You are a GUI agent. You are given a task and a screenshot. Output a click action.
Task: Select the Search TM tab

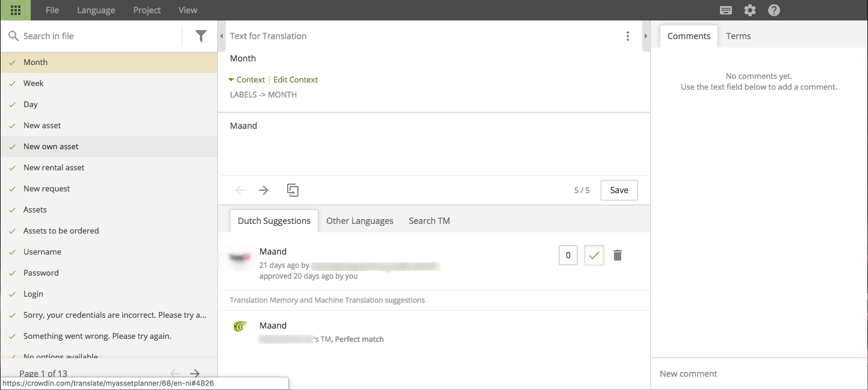[x=429, y=221]
